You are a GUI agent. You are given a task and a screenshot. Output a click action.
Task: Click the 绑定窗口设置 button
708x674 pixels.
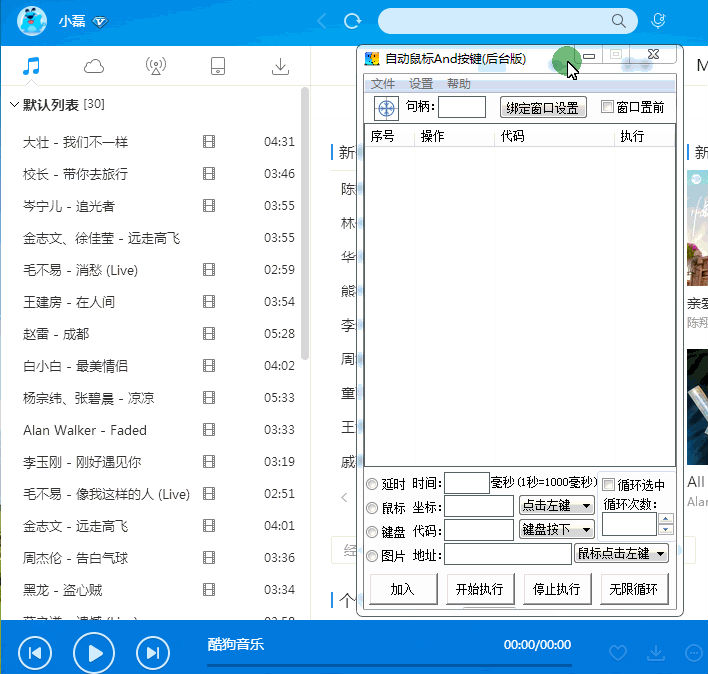(x=543, y=107)
